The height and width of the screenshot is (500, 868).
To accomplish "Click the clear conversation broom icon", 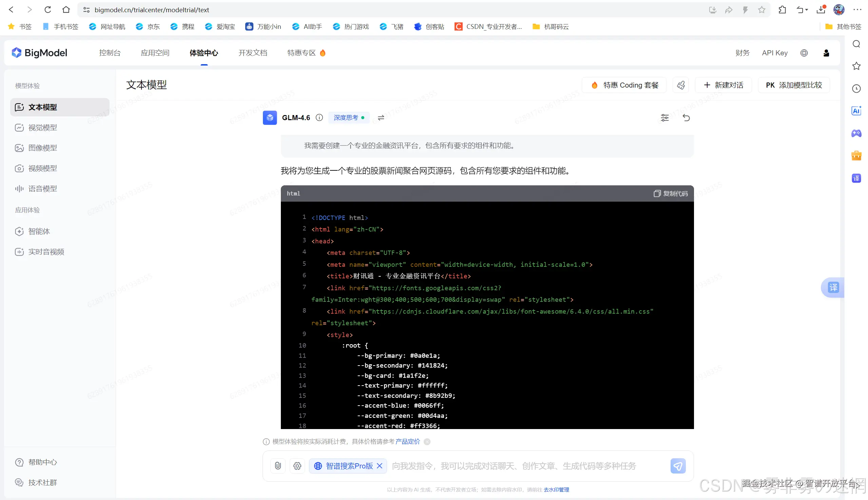I will tap(681, 85).
